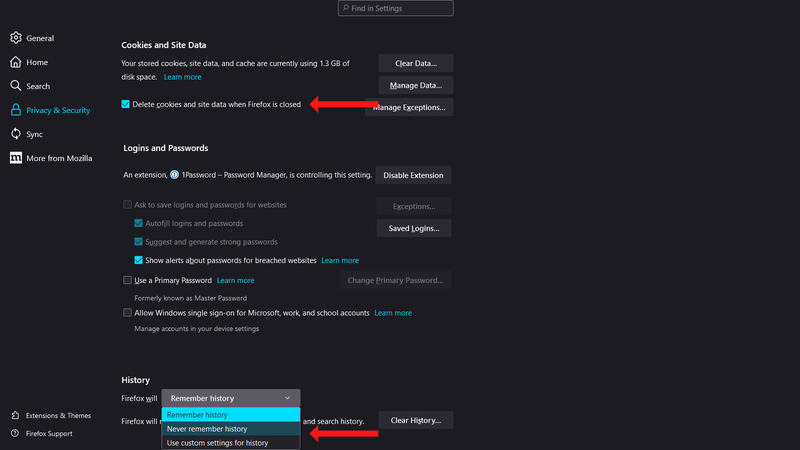The width and height of the screenshot is (800, 450).
Task: Go to Home settings icon
Action: click(x=16, y=62)
